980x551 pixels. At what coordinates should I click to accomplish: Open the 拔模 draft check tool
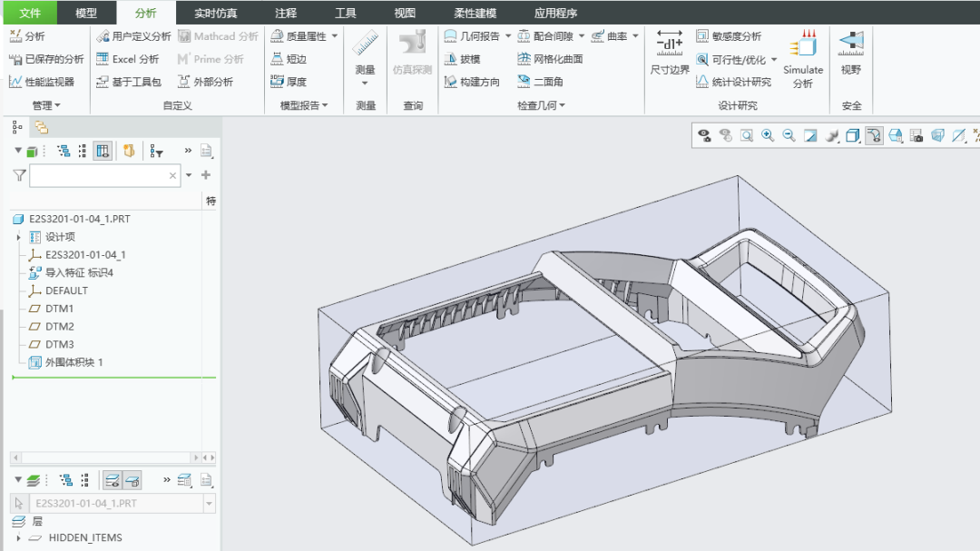[462, 59]
